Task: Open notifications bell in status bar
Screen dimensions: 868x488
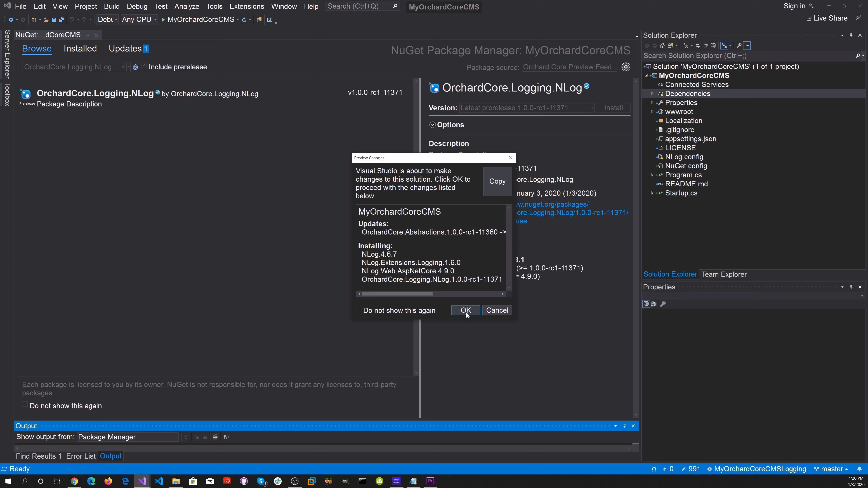Action: (859, 469)
